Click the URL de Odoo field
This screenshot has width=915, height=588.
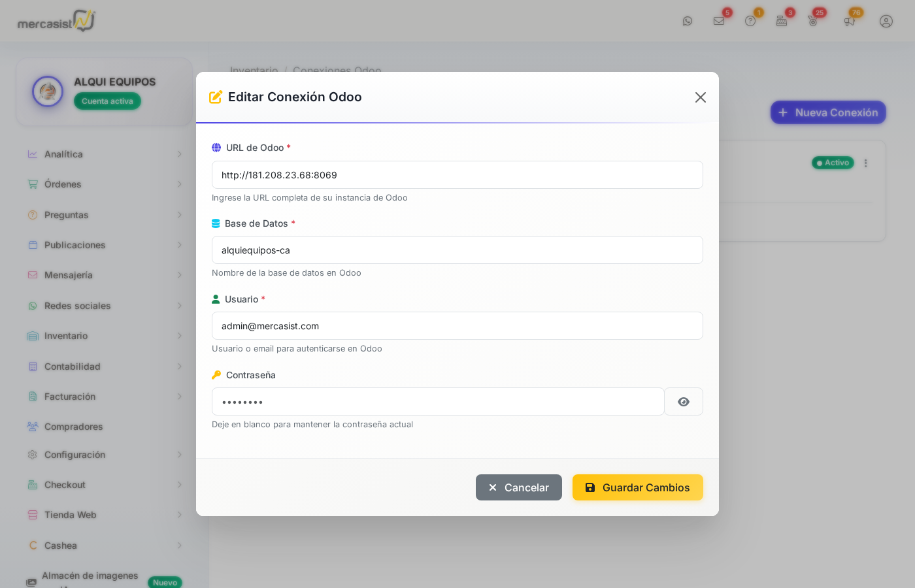[x=457, y=175]
